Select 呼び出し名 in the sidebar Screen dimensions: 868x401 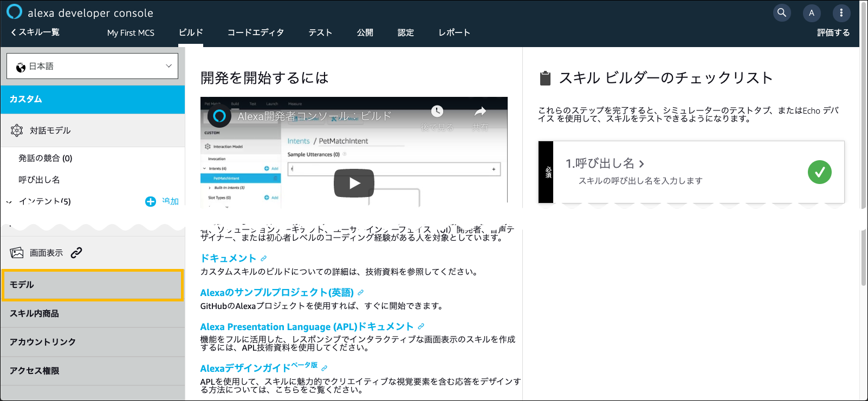pyautogui.click(x=39, y=180)
